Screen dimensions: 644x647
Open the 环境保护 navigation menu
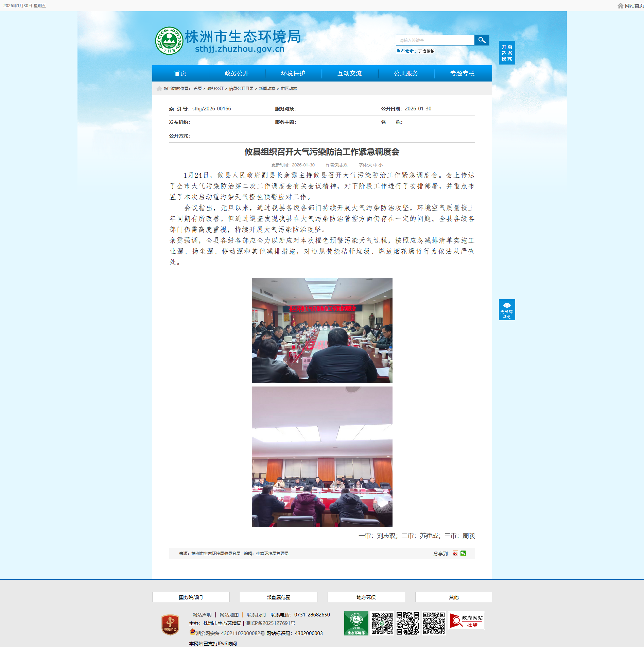(x=293, y=73)
